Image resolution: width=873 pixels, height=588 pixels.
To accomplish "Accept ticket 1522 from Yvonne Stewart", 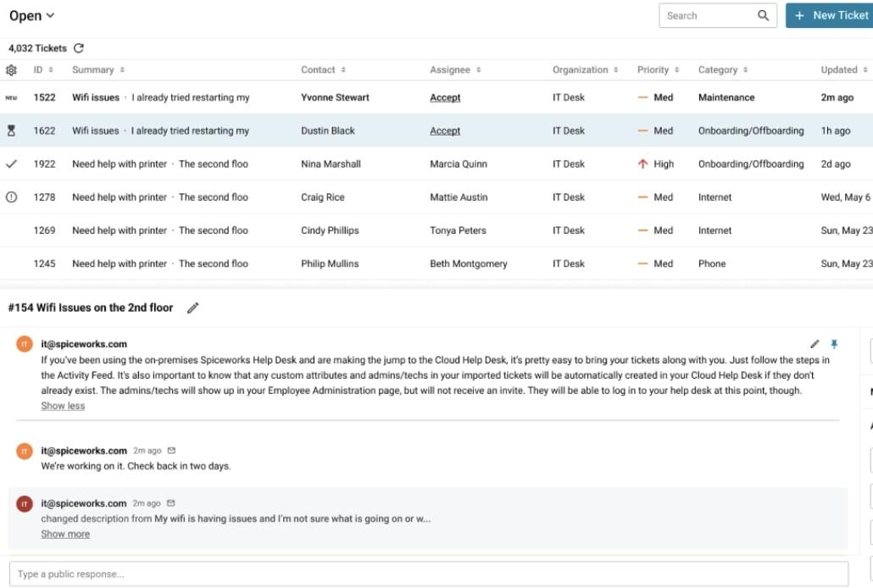I will pos(445,97).
